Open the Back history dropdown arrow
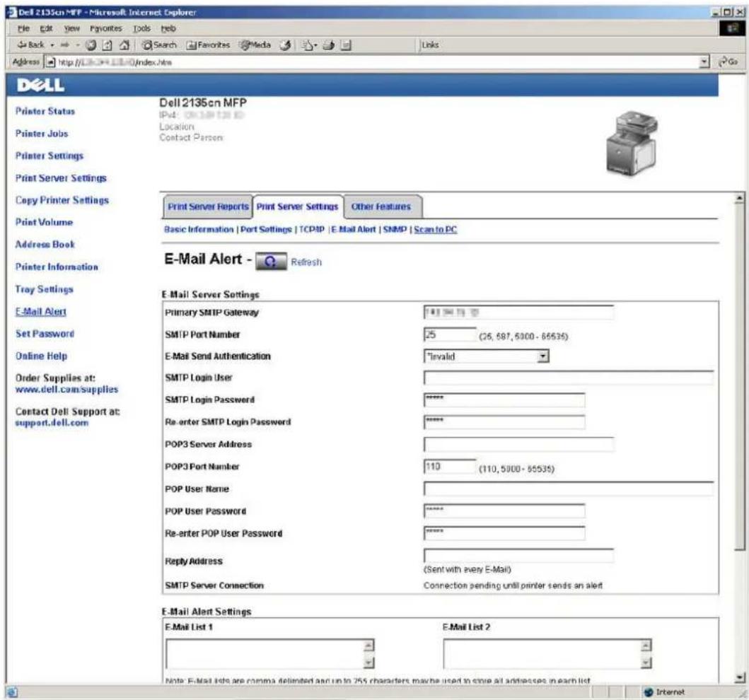Screen dimensions: 749x700 (52, 45)
